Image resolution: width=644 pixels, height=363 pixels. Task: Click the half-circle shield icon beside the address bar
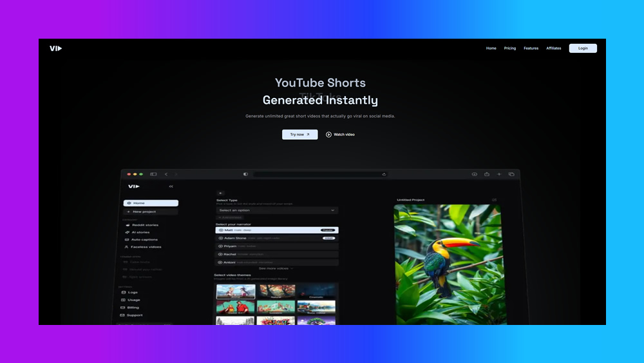click(x=245, y=174)
